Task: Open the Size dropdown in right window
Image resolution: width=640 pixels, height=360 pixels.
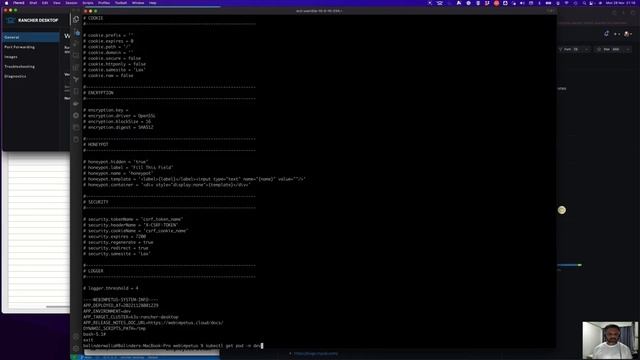Action: click(613, 49)
